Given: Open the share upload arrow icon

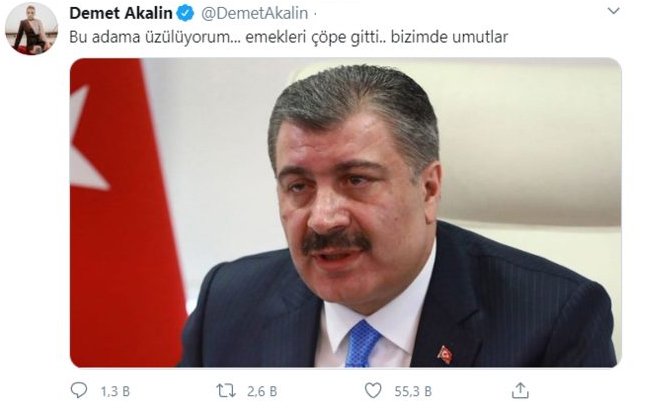Looking at the screenshot, I should pos(520,390).
